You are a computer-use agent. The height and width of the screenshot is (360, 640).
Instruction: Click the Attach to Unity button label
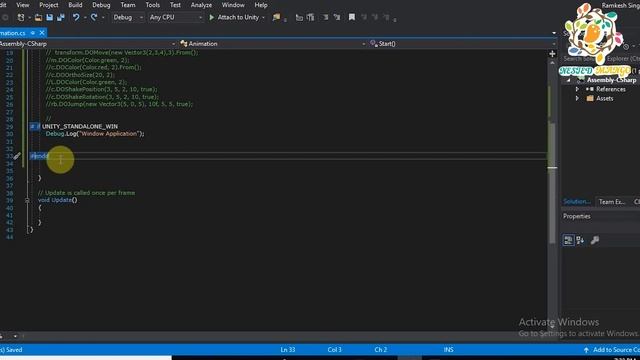[238, 17]
